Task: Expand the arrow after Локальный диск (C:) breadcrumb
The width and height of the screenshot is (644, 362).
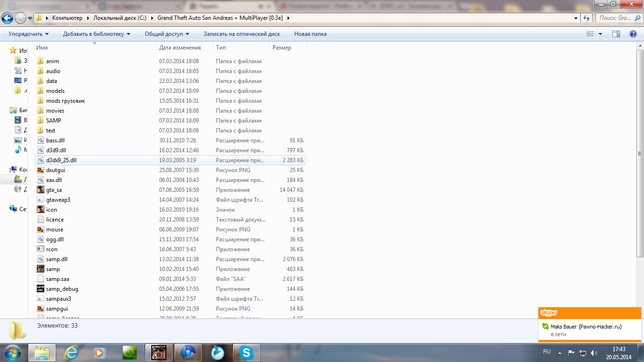Action: click(x=152, y=18)
